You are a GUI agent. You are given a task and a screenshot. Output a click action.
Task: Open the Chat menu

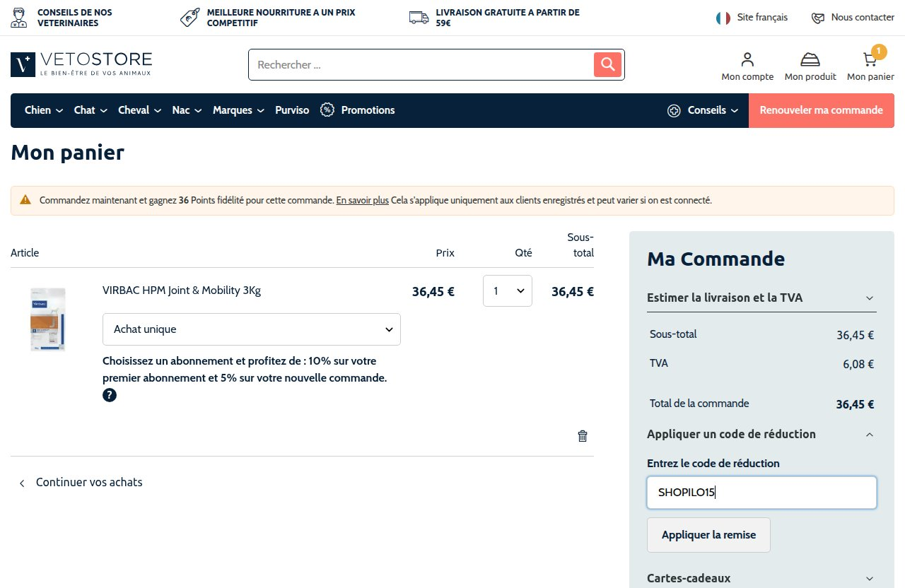point(91,110)
